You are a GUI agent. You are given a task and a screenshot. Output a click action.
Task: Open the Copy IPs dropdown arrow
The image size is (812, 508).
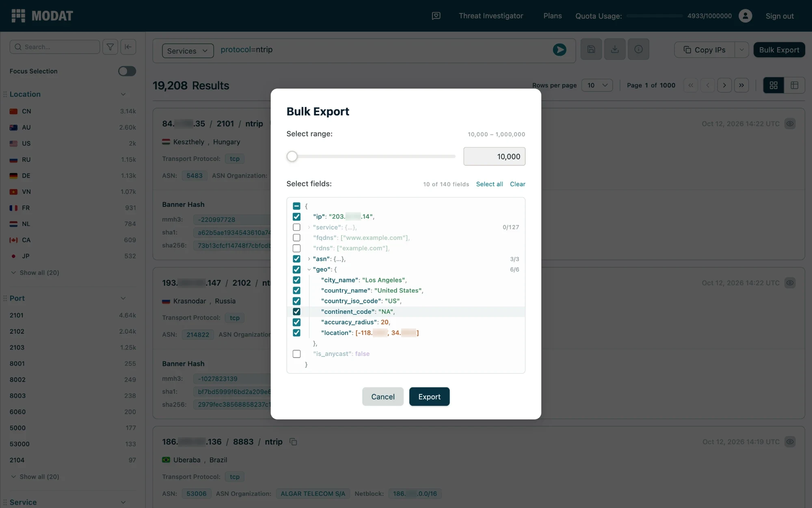pos(741,50)
